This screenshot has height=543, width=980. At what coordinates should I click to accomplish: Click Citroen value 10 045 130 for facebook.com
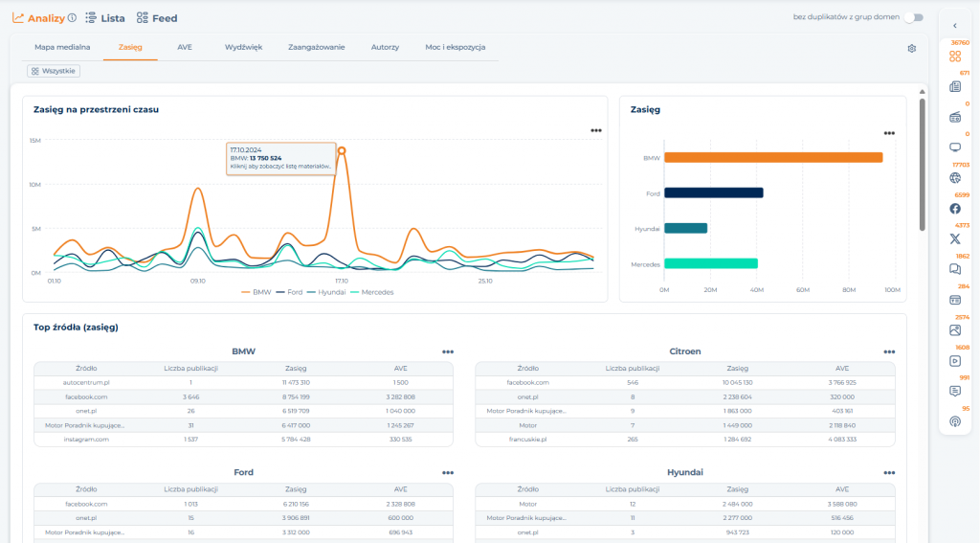[738, 383]
